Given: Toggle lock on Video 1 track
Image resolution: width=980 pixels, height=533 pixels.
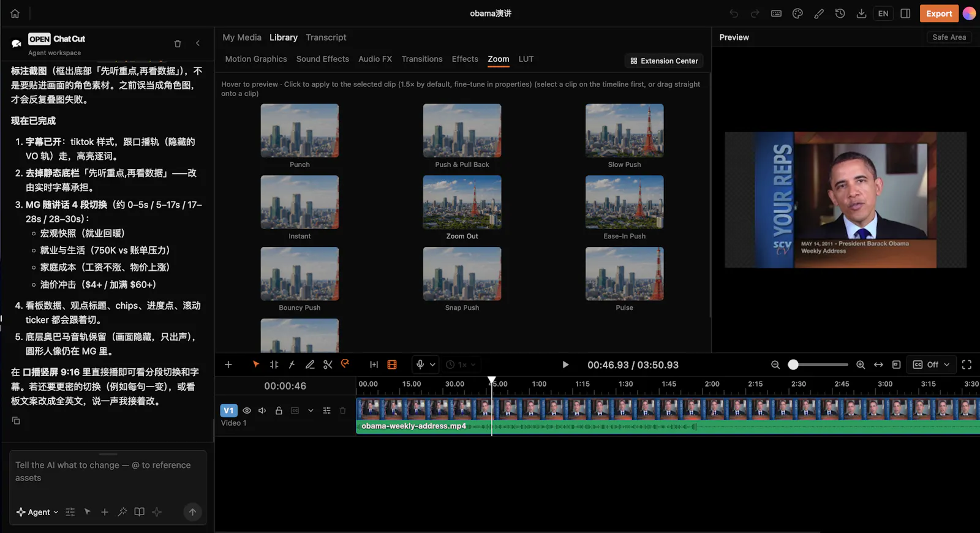Looking at the screenshot, I should click(x=279, y=410).
